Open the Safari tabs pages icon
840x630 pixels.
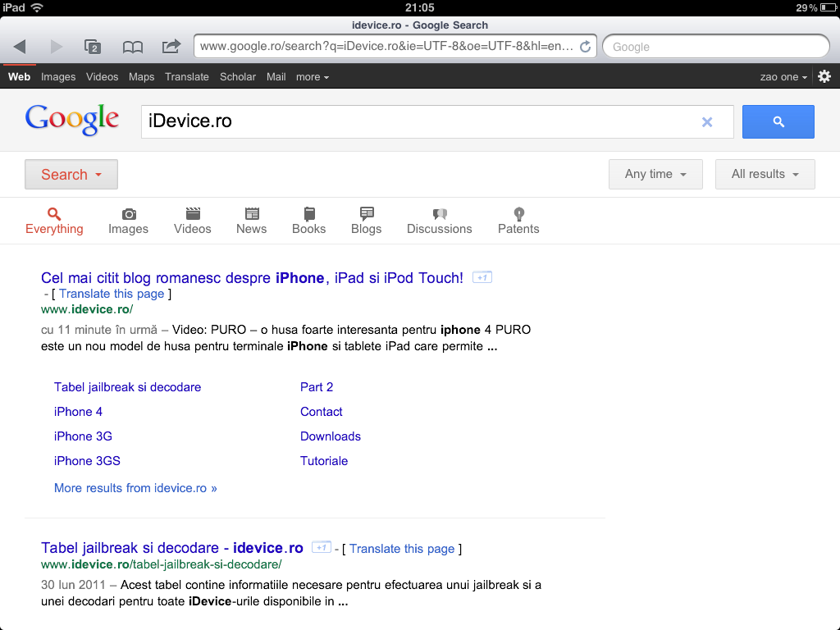[x=93, y=47]
